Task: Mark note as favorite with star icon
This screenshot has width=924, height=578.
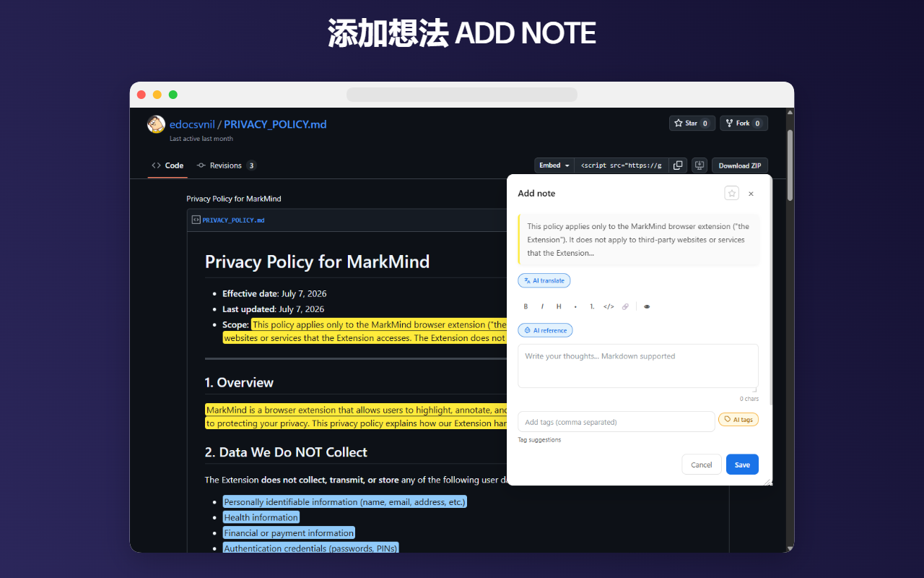Action: [731, 193]
